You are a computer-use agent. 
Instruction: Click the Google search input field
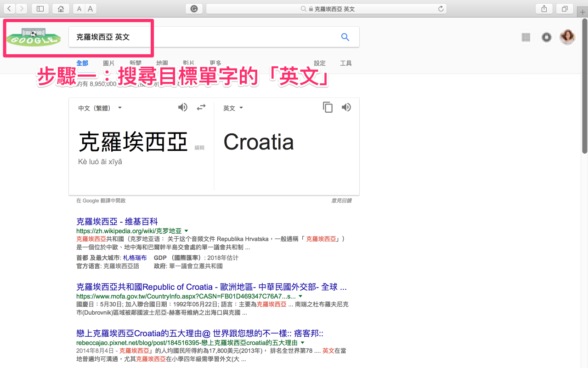click(202, 37)
